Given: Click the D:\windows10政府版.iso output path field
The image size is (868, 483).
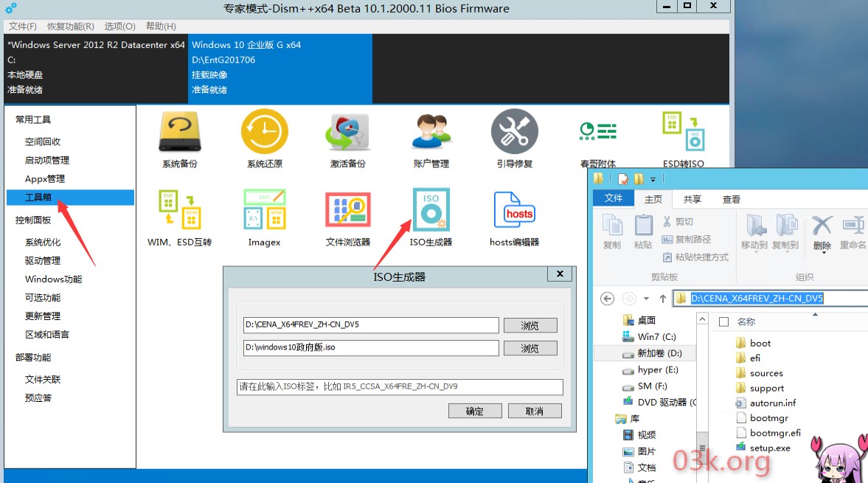Looking at the screenshot, I should pyautogui.click(x=371, y=347).
